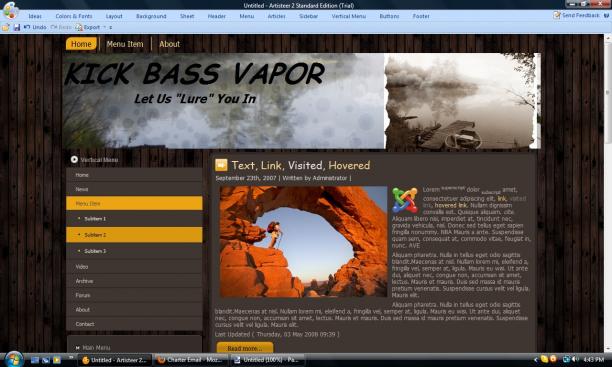612x367 pixels.
Task: Switch to the Background tab
Action: [x=151, y=16]
